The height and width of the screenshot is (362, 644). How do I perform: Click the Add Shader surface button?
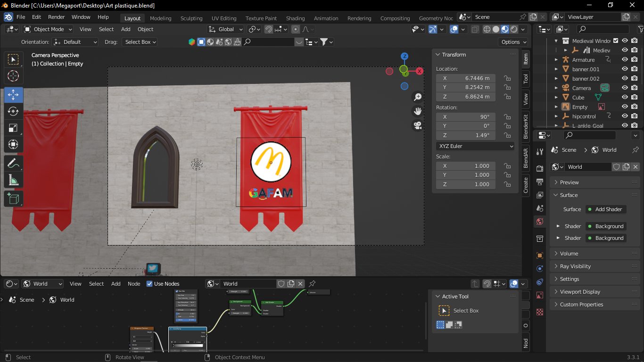point(606,209)
